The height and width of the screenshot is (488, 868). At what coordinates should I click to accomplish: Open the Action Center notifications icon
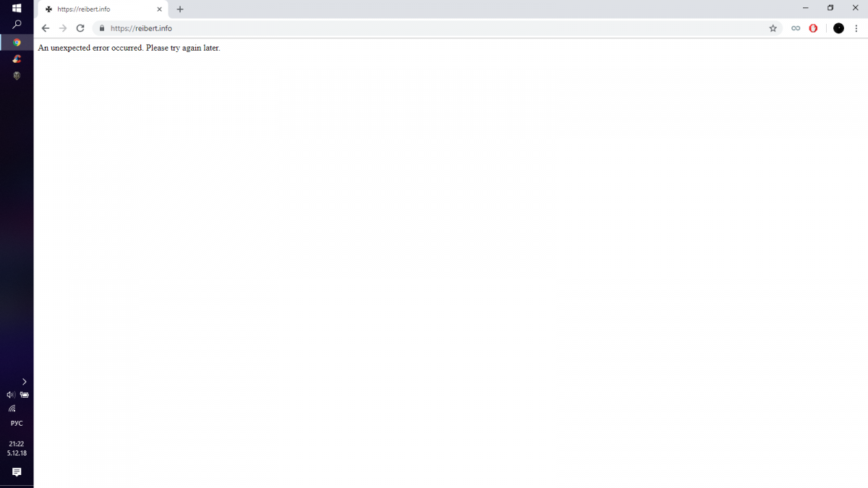pyautogui.click(x=17, y=472)
